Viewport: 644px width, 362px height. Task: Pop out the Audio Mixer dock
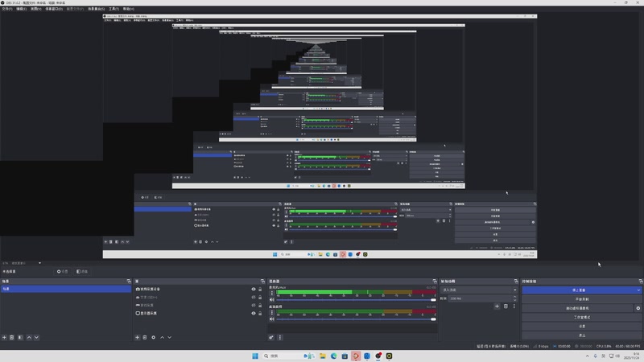click(435, 281)
